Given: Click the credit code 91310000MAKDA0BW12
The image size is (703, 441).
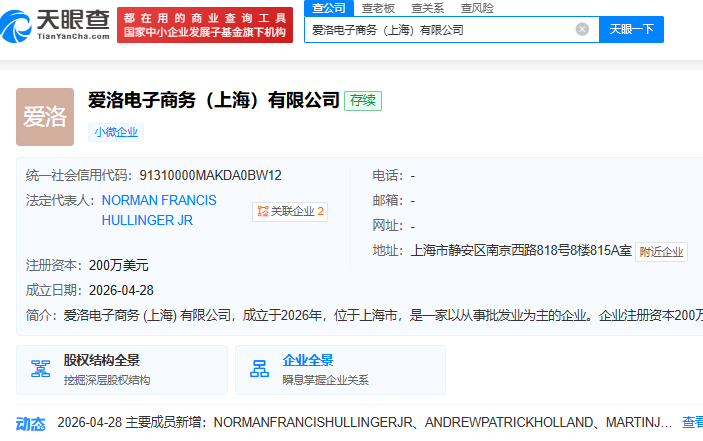Looking at the screenshot, I should [x=210, y=175].
